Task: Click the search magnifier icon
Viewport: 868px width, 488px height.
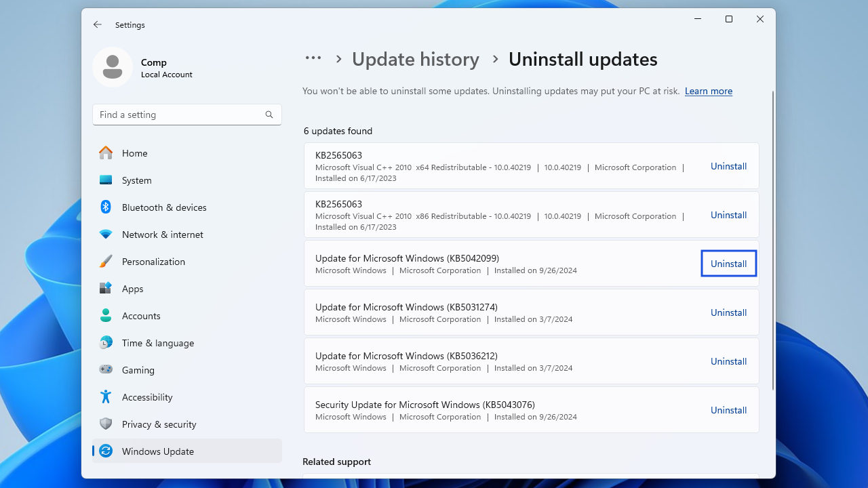Action: [269, 115]
